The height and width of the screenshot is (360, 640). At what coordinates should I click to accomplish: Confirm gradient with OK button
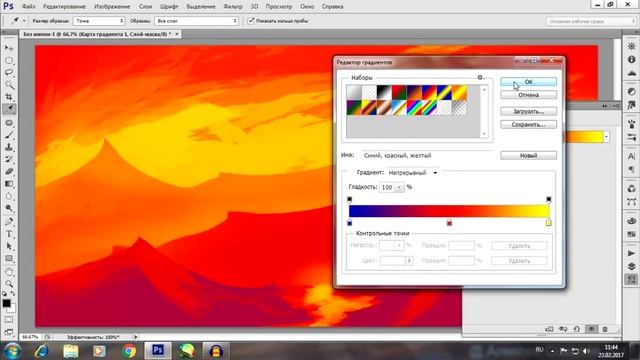click(528, 82)
